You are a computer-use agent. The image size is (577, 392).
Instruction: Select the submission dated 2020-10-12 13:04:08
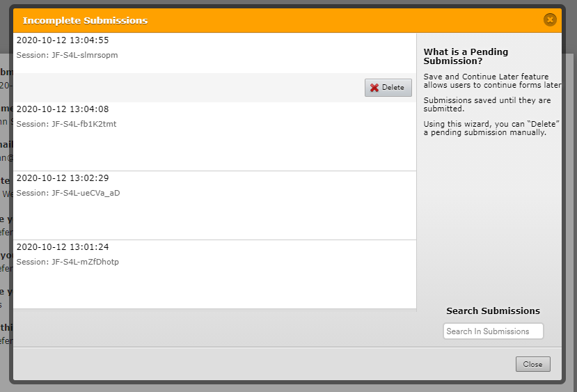coord(63,109)
